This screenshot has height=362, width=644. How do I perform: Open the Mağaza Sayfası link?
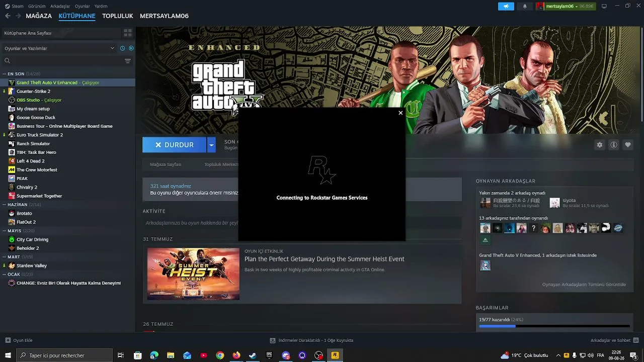click(x=166, y=164)
